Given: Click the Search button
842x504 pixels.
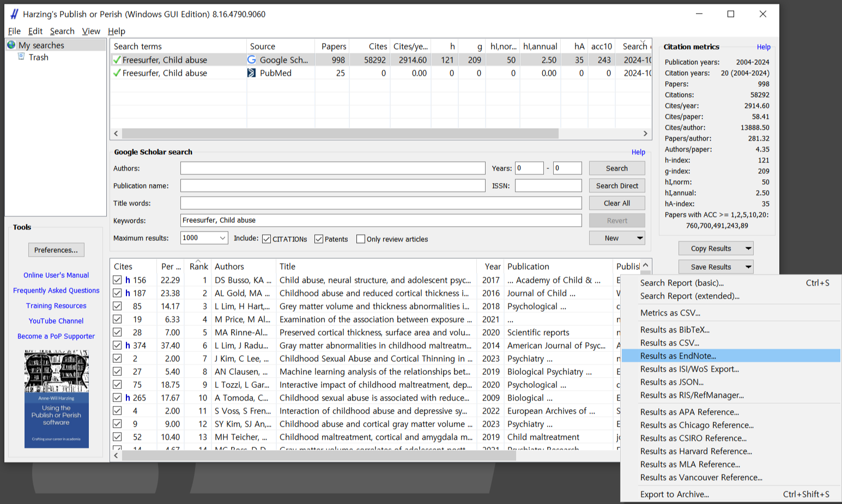Looking at the screenshot, I should point(617,168).
